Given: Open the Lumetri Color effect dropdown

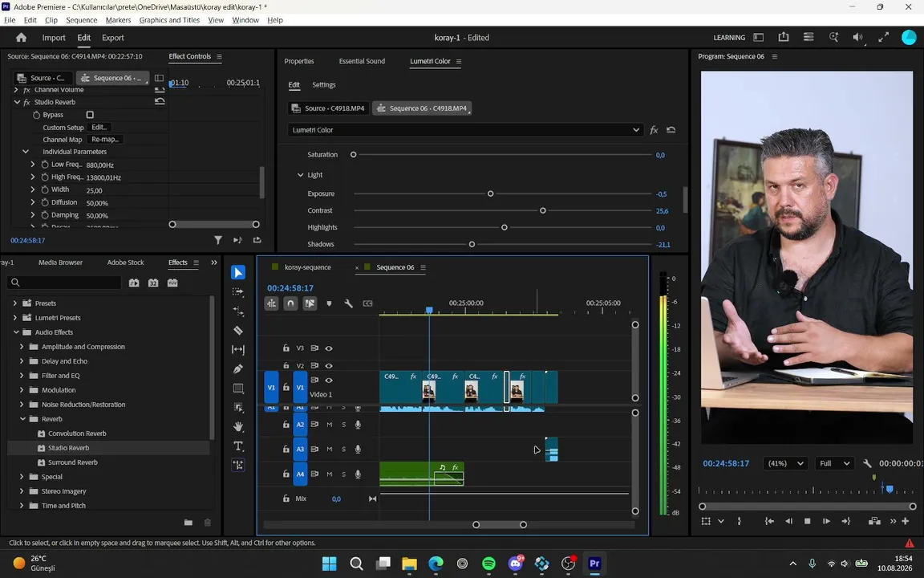Looking at the screenshot, I should coord(465,130).
